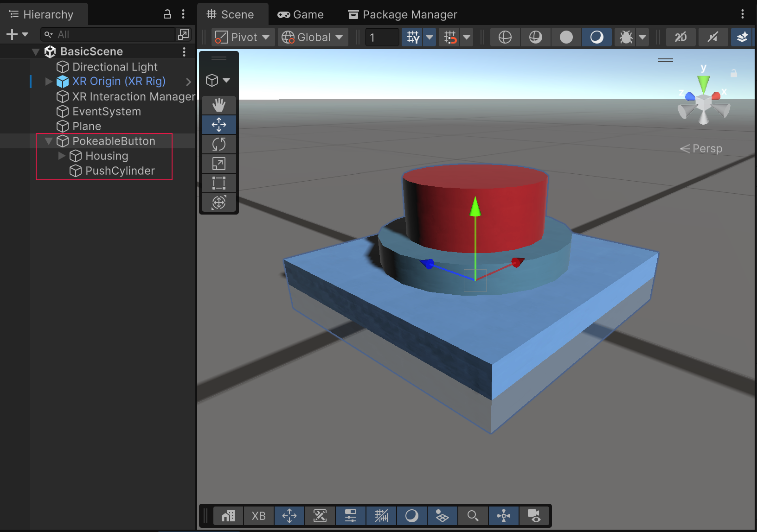Select the Rect transform tool
The width and height of the screenshot is (757, 532).
pos(219,183)
